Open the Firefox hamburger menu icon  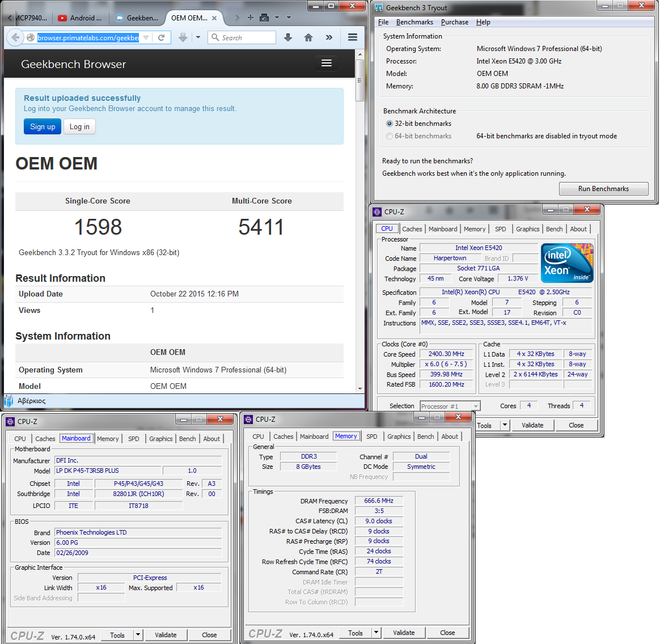pos(353,37)
